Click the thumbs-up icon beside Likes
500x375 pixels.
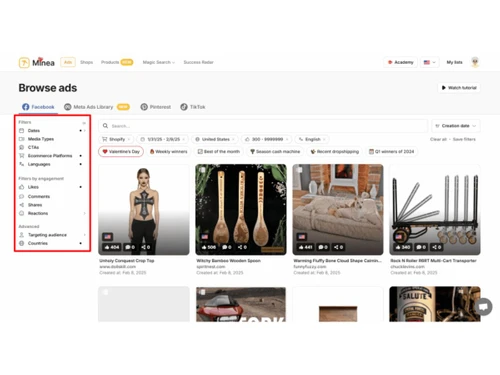tap(22, 187)
